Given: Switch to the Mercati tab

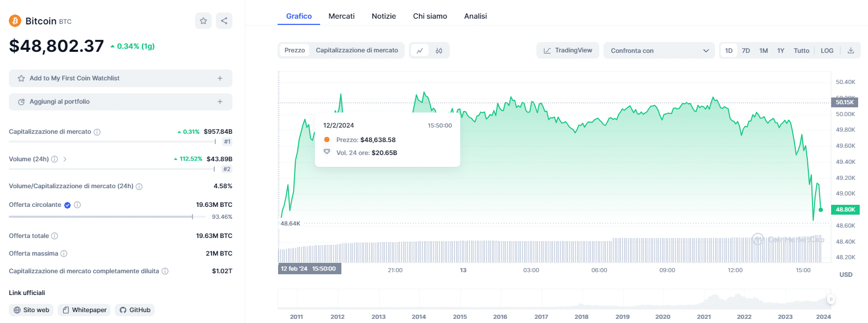Looking at the screenshot, I should tap(341, 16).
